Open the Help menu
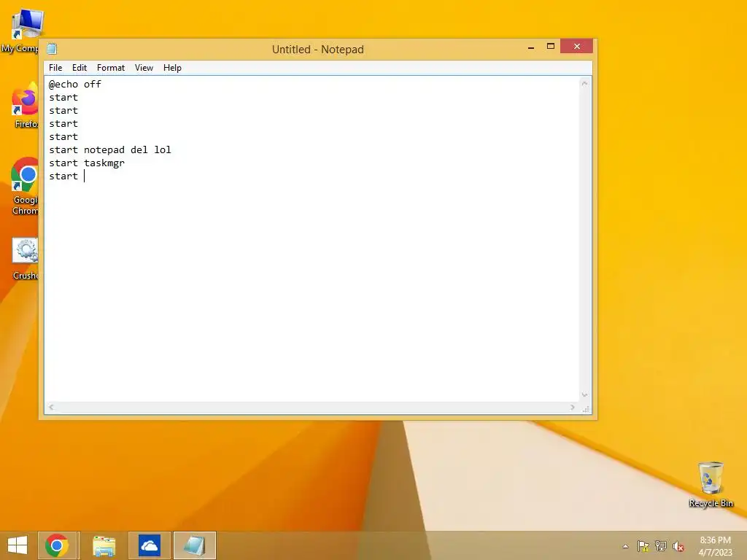Screen dimensions: 747x560 [x=172, y=68]
